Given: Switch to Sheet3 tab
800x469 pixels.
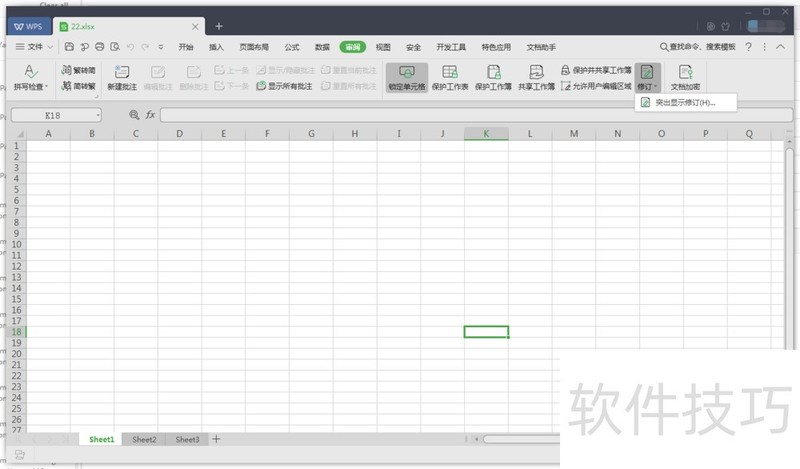Looking at the screenshot, I should [x=187, y=439].
